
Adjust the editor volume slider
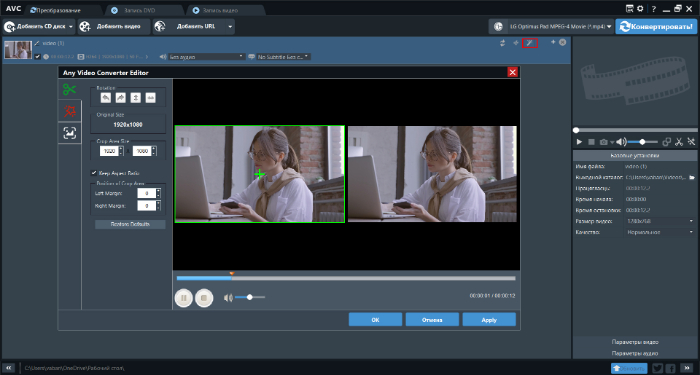coord(250,297)
